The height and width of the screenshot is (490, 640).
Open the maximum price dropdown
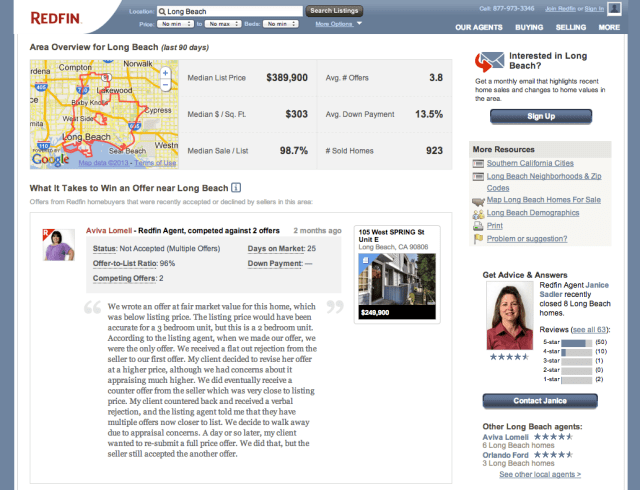223,24
